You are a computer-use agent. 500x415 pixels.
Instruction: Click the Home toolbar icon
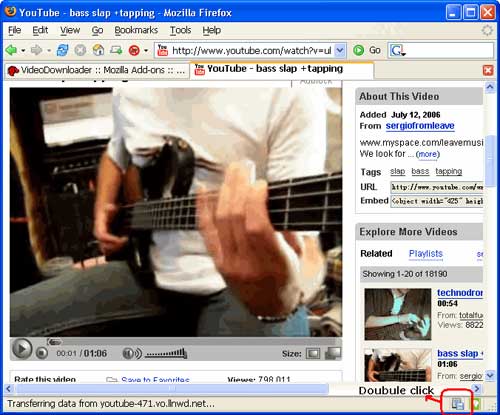pos(98,50)
